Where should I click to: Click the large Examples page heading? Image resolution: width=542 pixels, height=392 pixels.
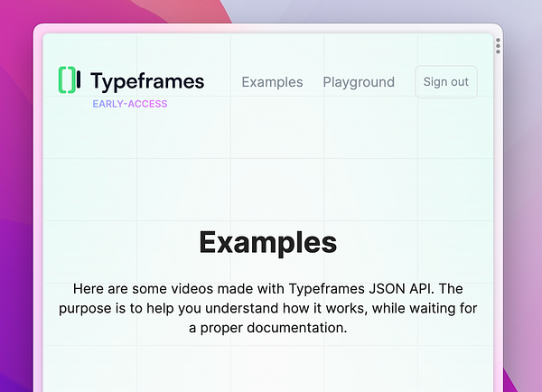268,243
